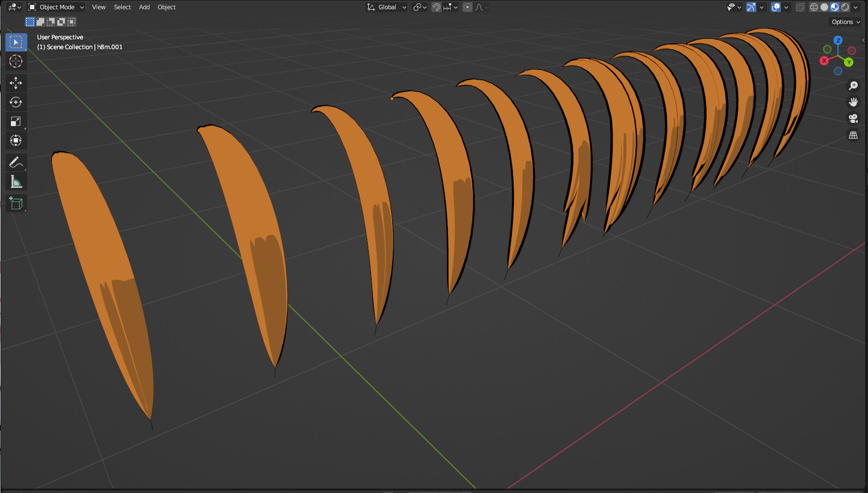Activate the Measure ruler tool
868x493 pixels.
click(16, 181)
